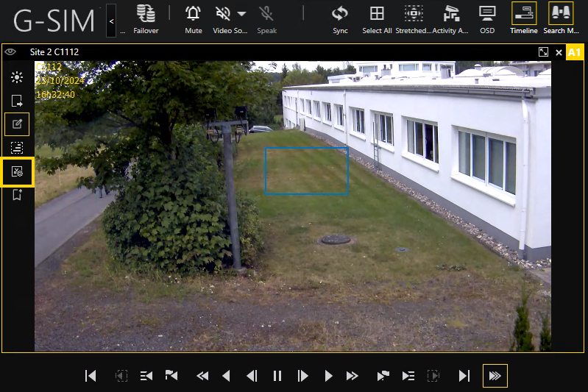Click the export icon in viewer sidebar

click(17, 101)
